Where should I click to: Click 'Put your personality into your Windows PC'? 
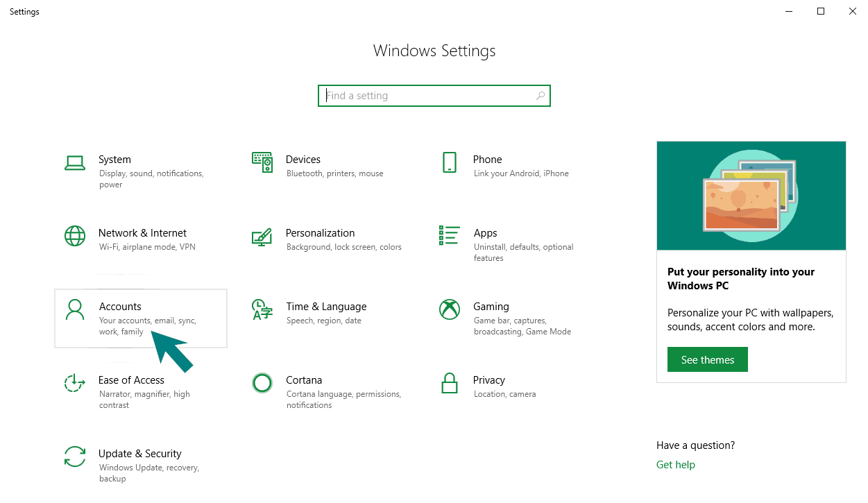741,279
